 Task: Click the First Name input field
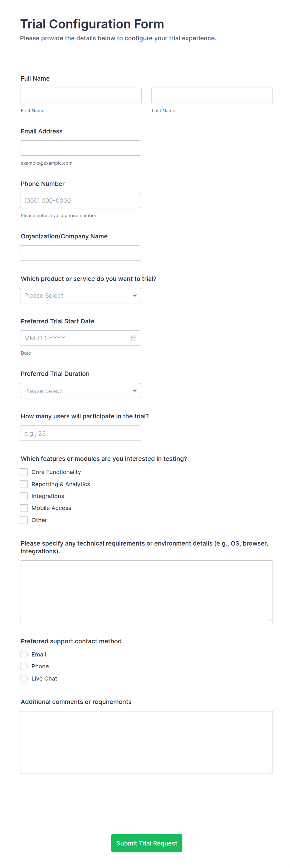click(81, 95)
